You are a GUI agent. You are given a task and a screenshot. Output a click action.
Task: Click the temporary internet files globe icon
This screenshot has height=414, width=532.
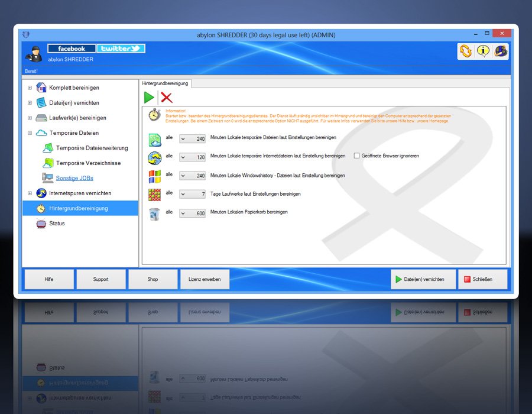click(x=155, y=158)
